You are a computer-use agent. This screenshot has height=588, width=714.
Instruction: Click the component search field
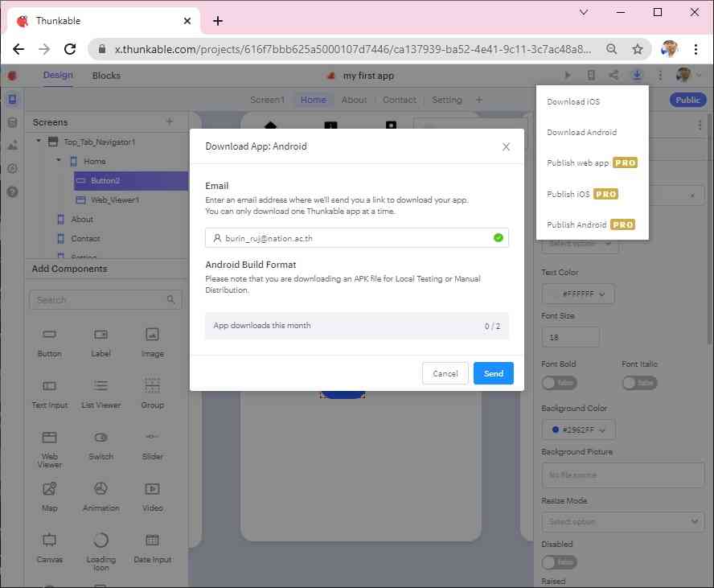click(x=106, y=300)
